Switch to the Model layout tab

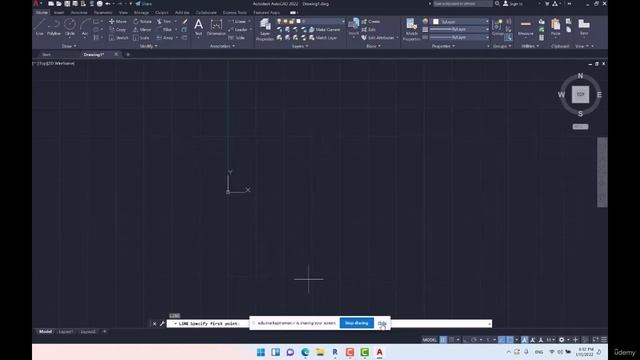[x=45, y=331]
